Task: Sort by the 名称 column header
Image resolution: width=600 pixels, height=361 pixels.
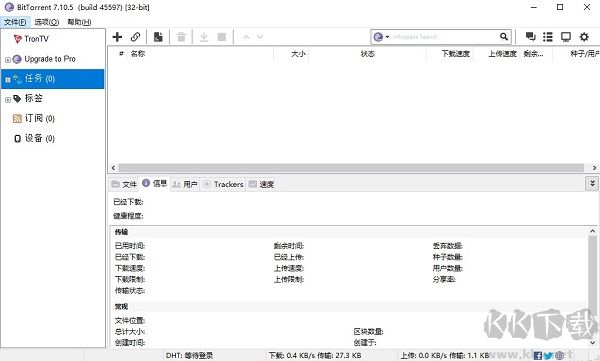Action: [x=138, y=54]
